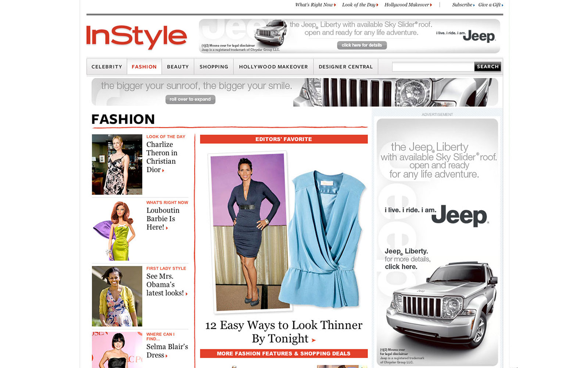This screenshot has height=368, width=588.
Task: Open the Designer Central tab
Action: (x=345, y=67)
